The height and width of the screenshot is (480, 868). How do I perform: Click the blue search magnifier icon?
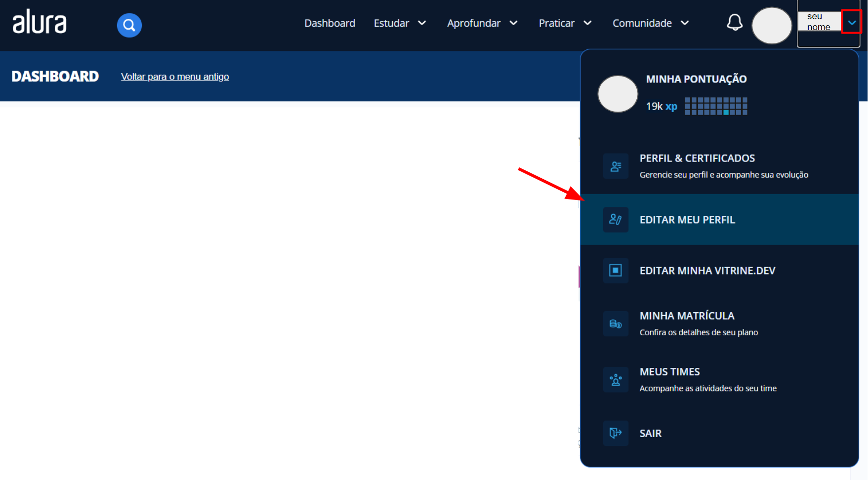click(129, 25)
